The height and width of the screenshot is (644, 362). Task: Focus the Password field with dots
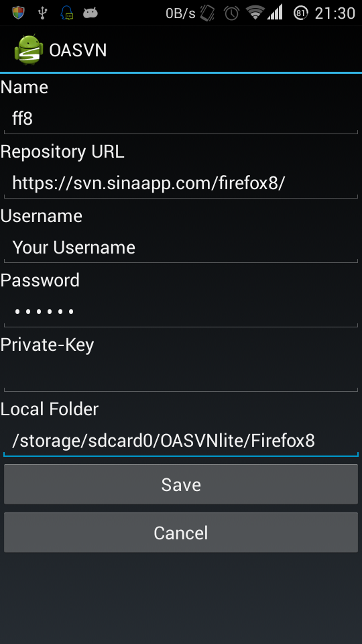pyautogui.click(x=181, y=312)
